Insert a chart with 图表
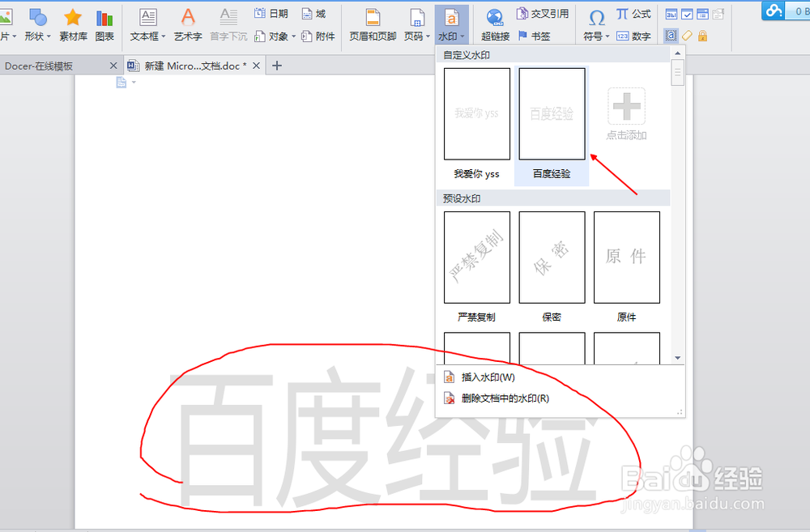The image size is (810, 532). (104, 25)
